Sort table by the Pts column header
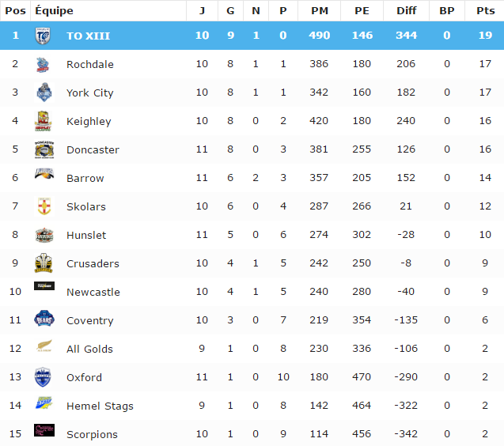 [x=484, y=11]
